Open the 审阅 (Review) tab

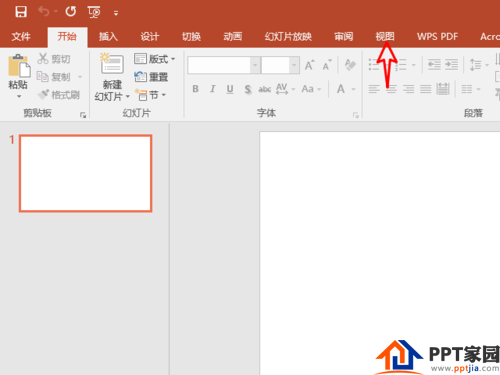click(x=344, y=36)
